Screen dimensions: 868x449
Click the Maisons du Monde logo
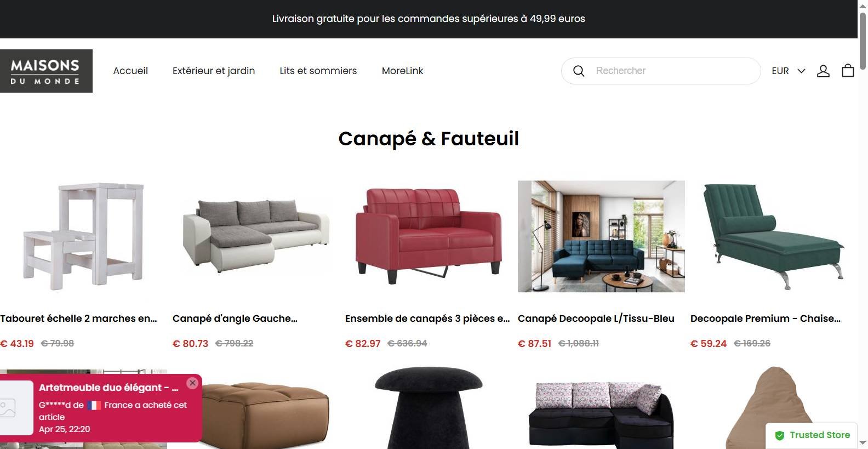46,71
